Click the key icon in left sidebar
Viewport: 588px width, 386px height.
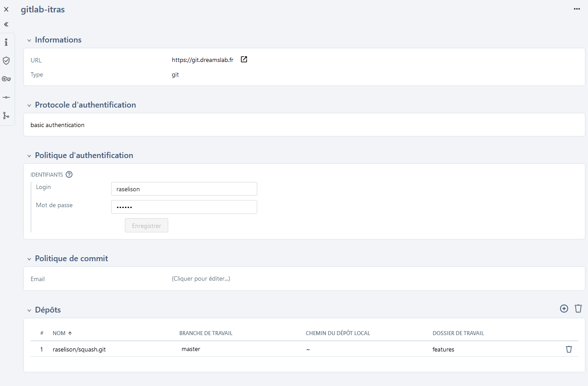[6, 79]
